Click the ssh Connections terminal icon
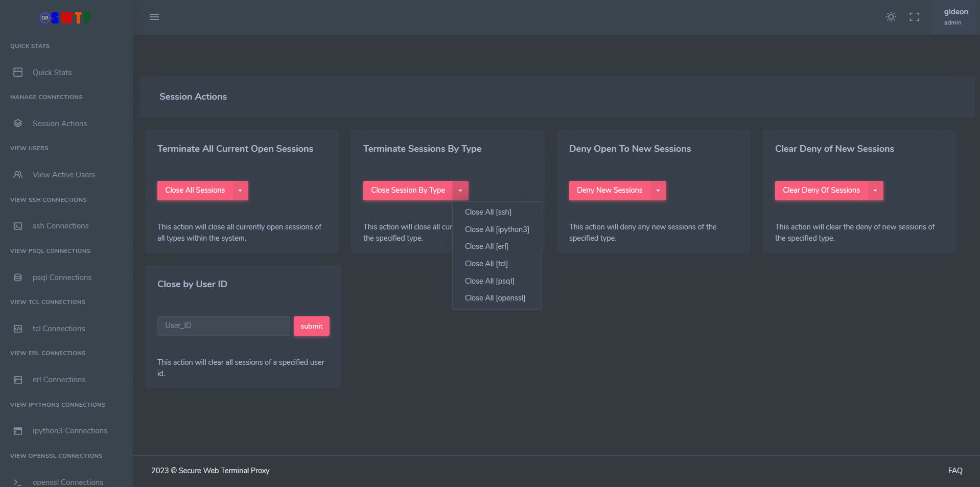This screenshot has width=980, height=487. [18, 226]
